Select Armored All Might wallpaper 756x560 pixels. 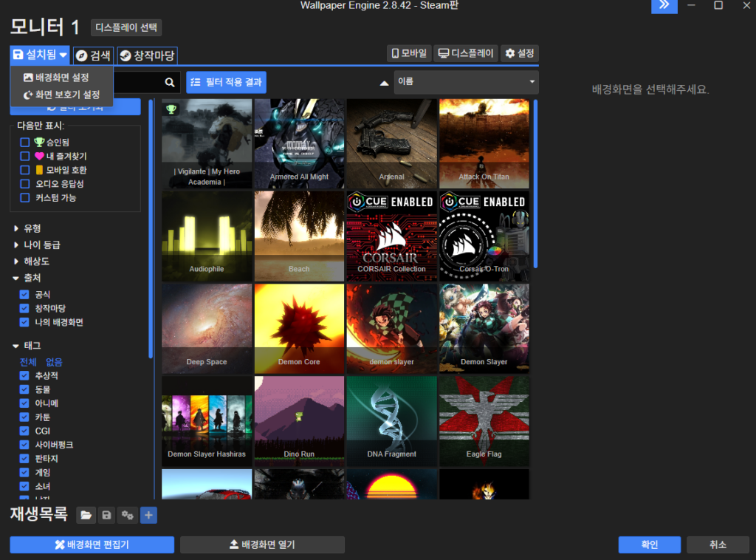pyautogui.click(x=299, y=144)
